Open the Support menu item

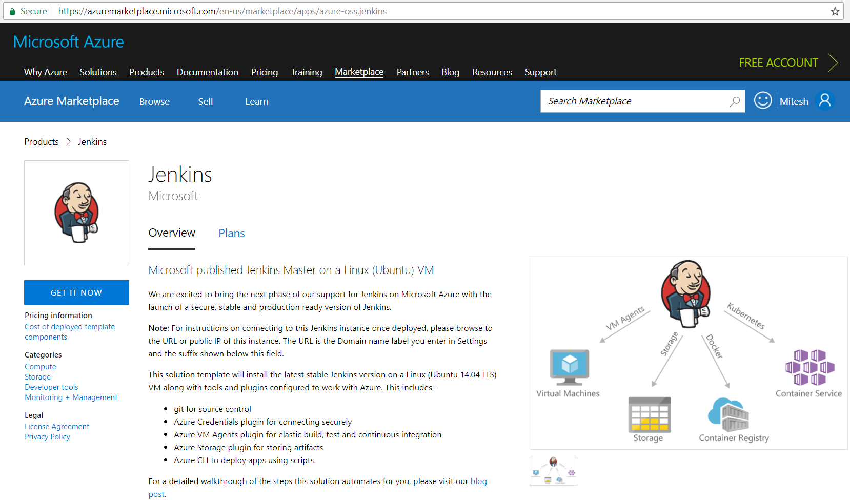(540, 72)
